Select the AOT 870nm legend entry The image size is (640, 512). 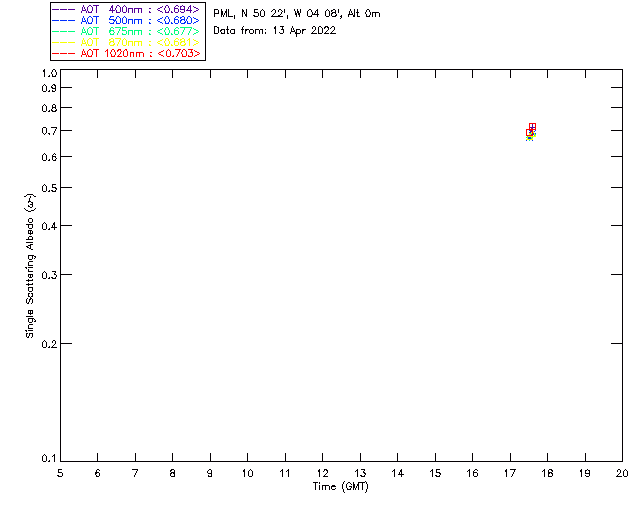pos(126,42)
